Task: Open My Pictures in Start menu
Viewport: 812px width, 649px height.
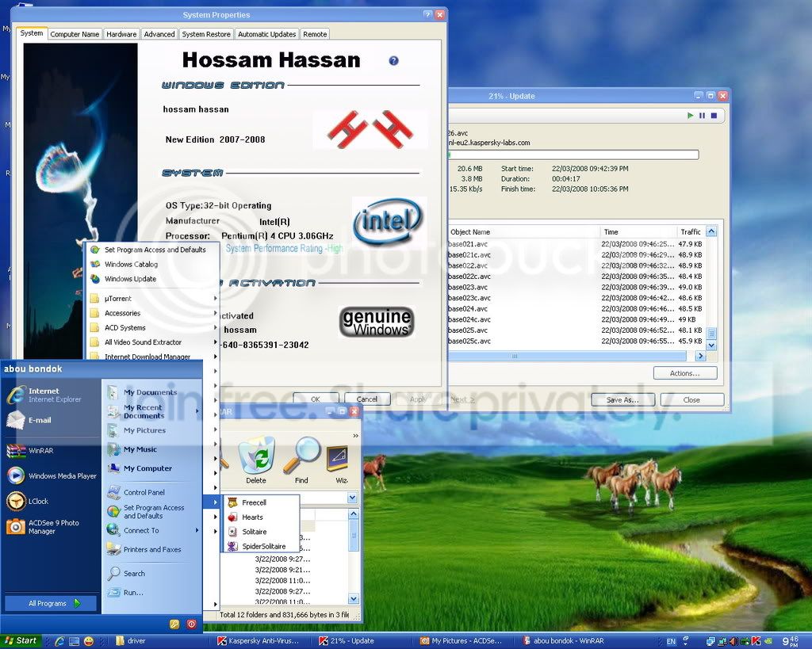Action: click(144, 430)
